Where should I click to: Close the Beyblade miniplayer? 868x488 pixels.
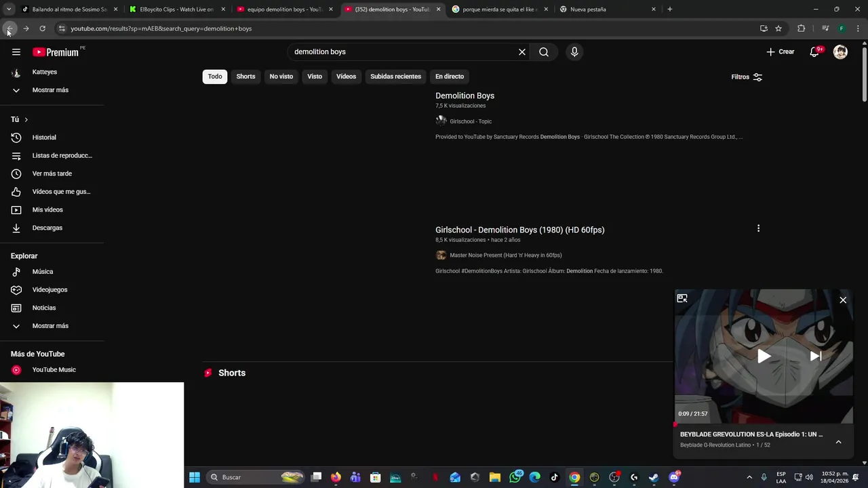pos(843,300)
